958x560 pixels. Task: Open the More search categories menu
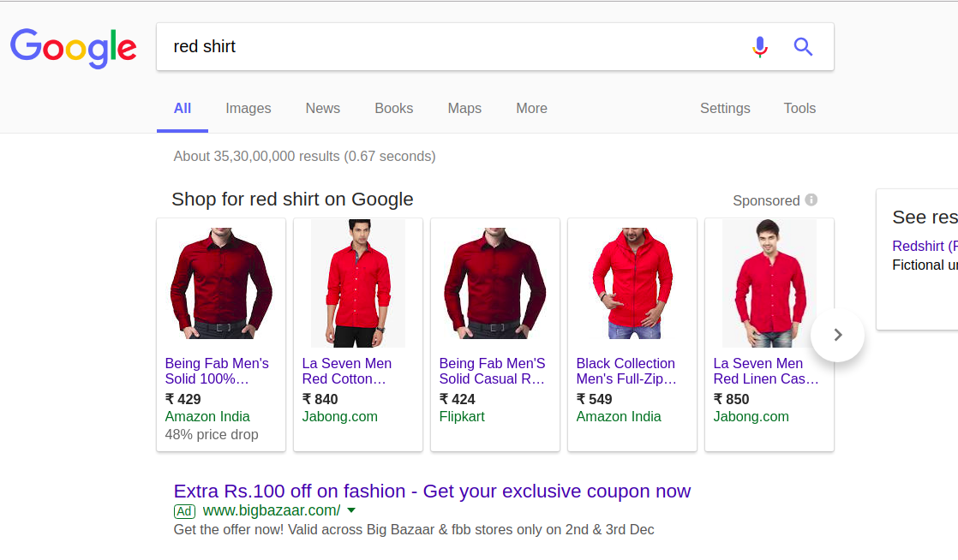pos(531,109)
